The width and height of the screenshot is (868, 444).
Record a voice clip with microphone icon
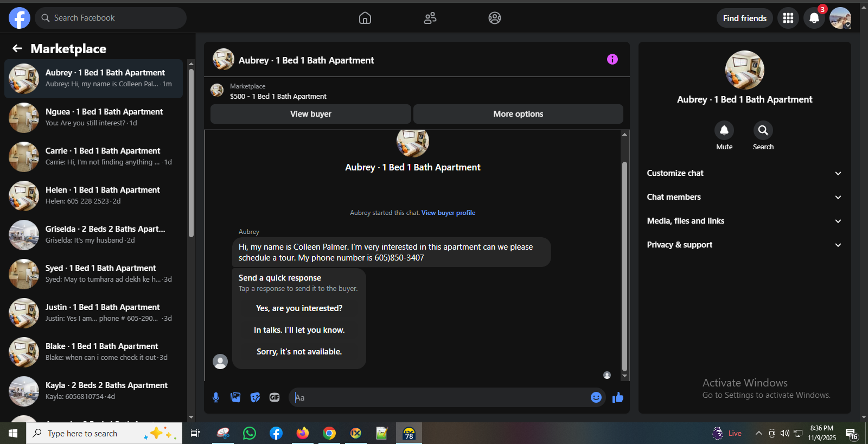(x=216, y=397)
